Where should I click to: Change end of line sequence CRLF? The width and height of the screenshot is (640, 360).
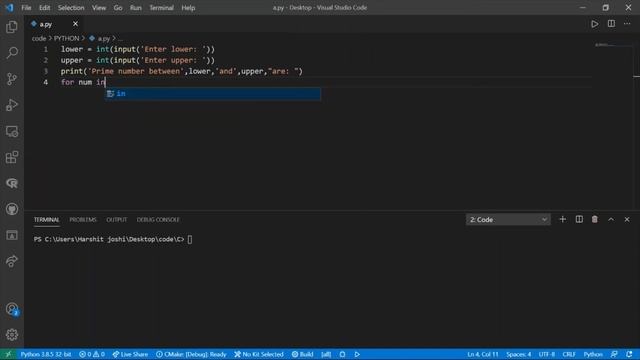click(x=569, y=354)
